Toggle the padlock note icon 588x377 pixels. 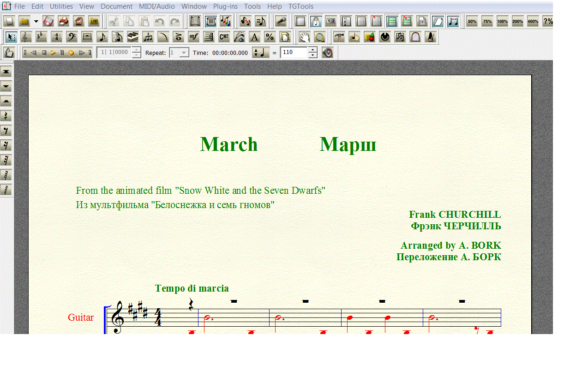pyautogui.click(x=316, y=21)
